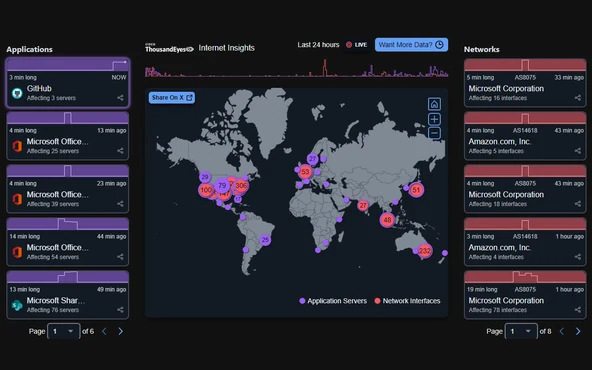Viewport: 592px width, 370px height.
Task: Click the purple 79 cluster in North America
Action: point(222,185)
